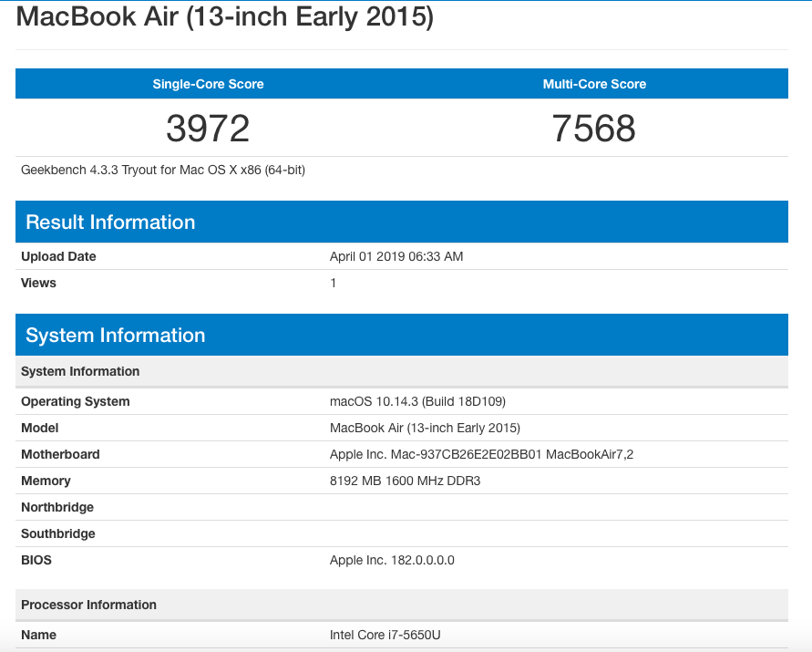Click the Operating System label
Image resolution: width=812 pixels, height=652 pixels.
[x=75, y=401]
